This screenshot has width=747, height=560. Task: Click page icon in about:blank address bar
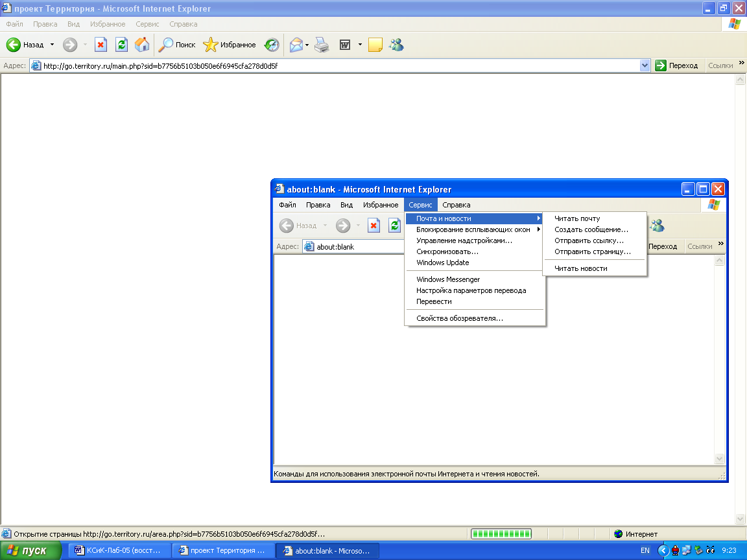(x=309, y=246)
